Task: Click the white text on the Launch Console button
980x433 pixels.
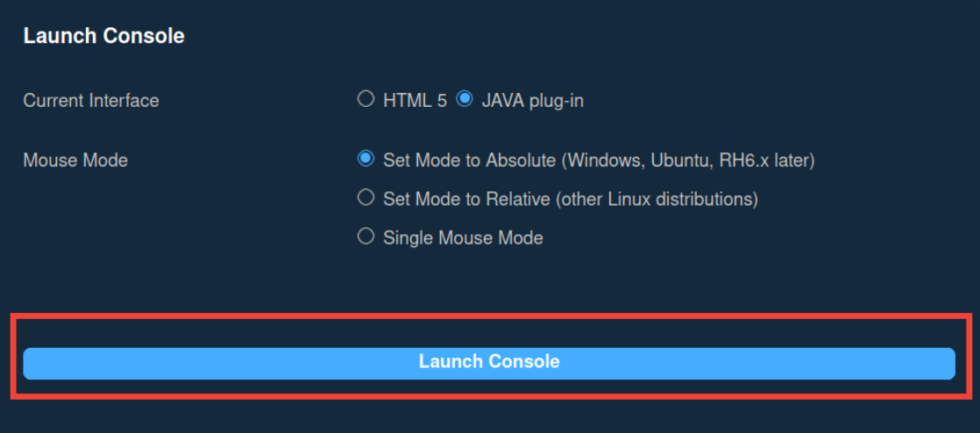Action: coord(489,362)
